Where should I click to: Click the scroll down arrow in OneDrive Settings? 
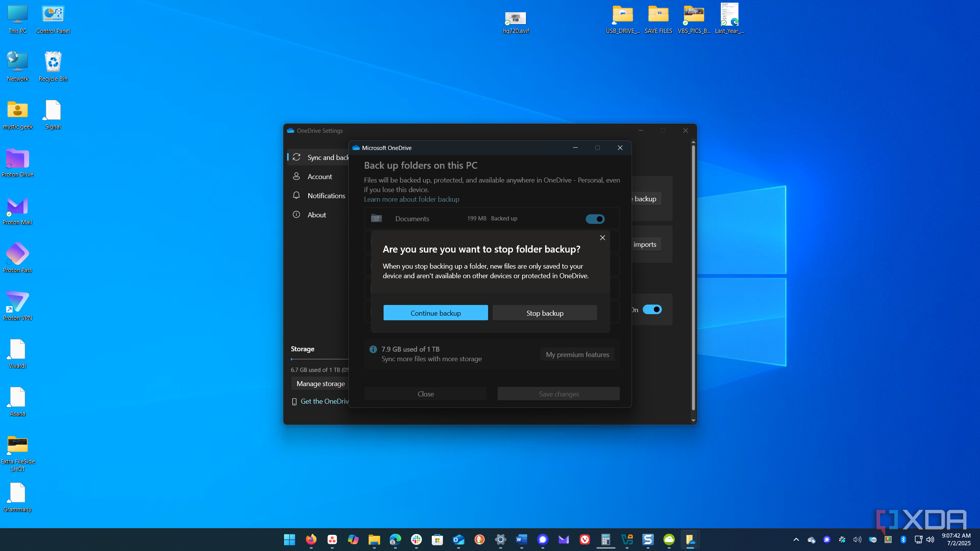(x=693, y=421)
